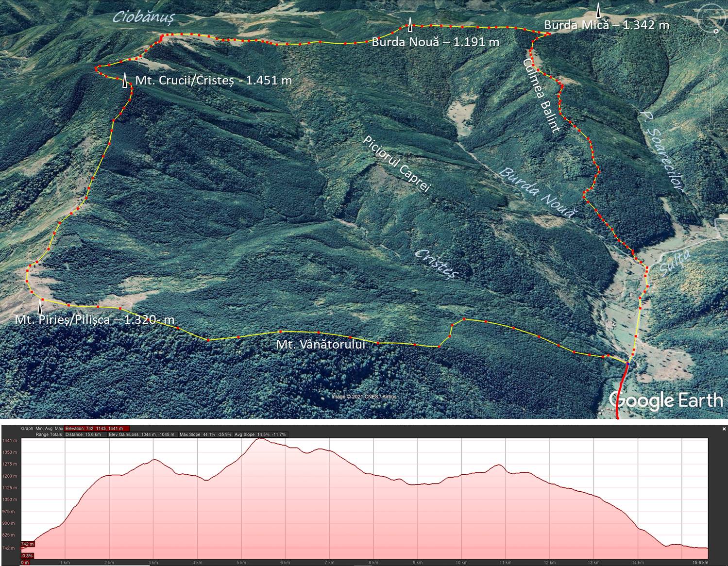Click the North indicator on the compass
The image size is (728, 566).
[716, 31]
